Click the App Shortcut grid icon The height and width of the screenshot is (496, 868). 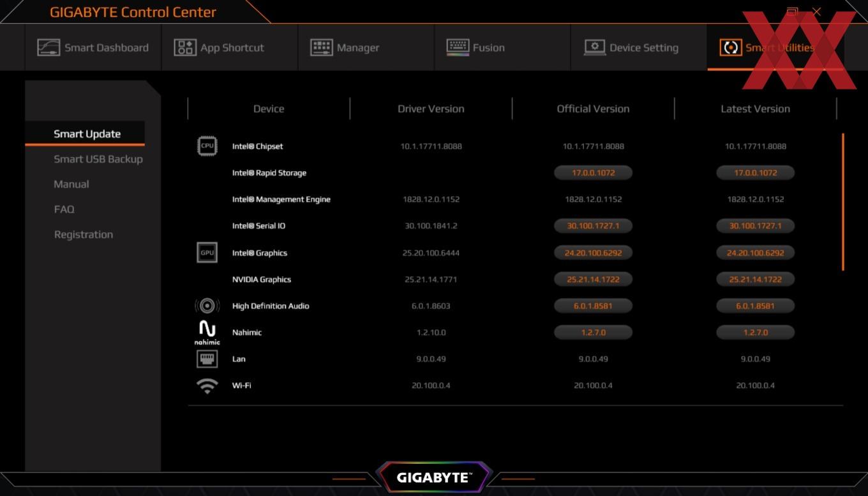[185, 48]
